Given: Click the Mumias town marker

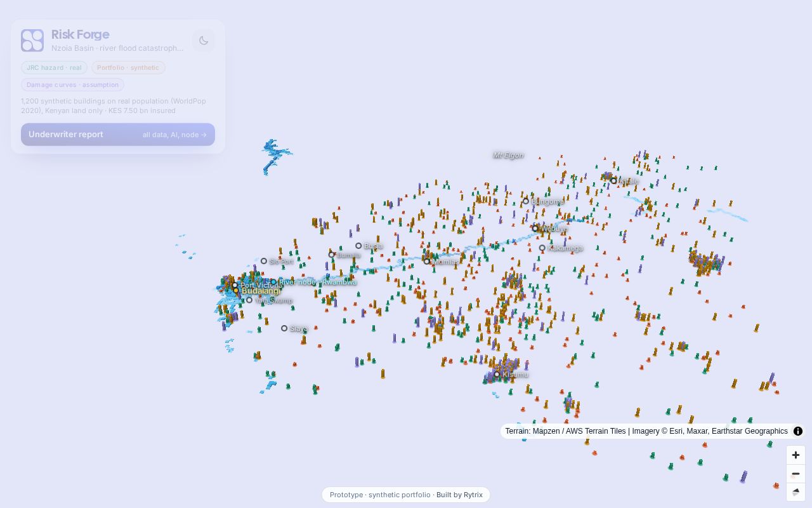Looking at the screenshot, I should tap(427, 261).
